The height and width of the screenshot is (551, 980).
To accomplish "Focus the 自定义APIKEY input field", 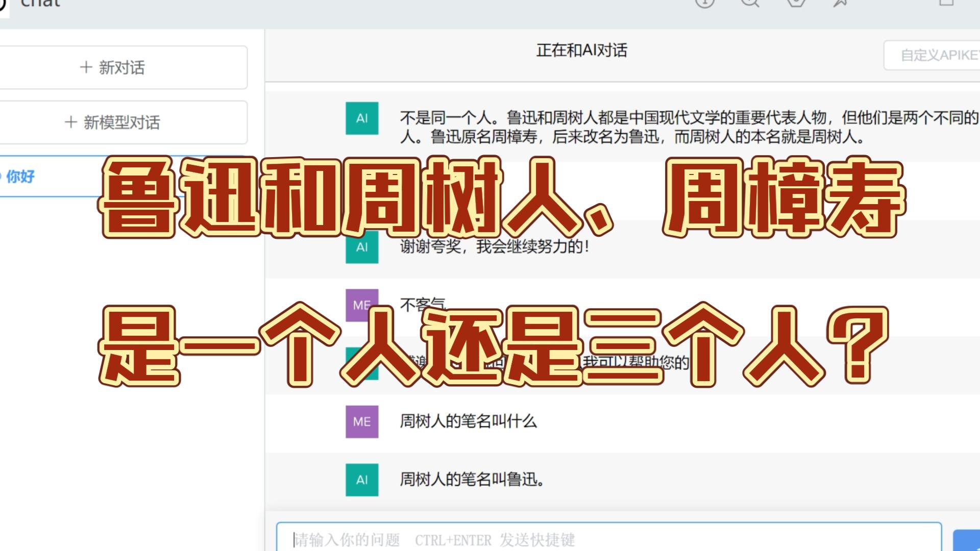I will tap(932, 55).
